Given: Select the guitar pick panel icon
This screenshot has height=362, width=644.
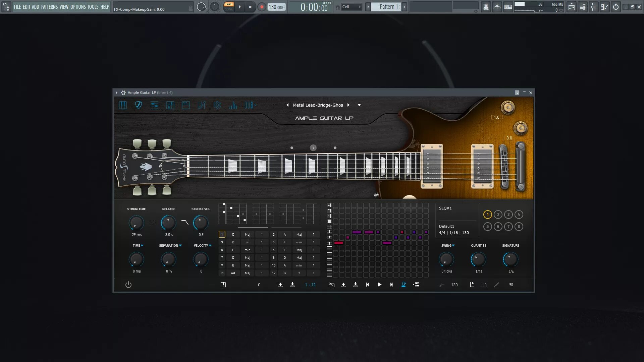Looking at the screenshot, I should pos(138,105).
